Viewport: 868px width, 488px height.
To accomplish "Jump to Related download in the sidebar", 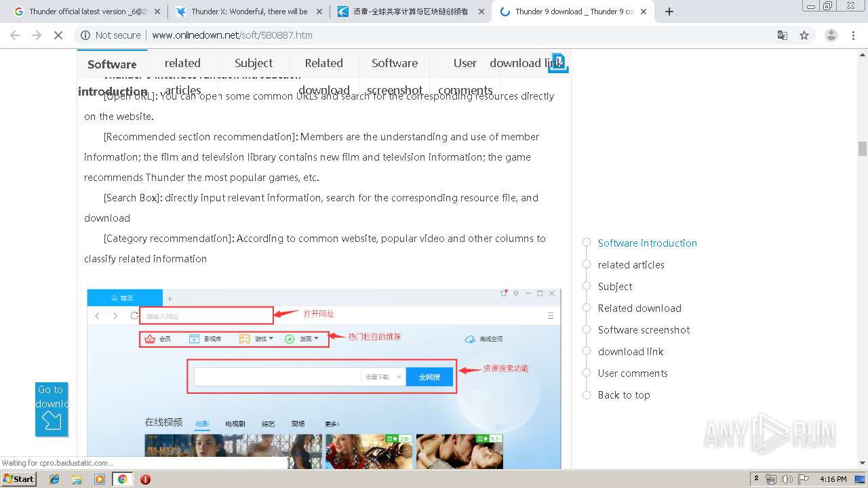I will (639, 308).
